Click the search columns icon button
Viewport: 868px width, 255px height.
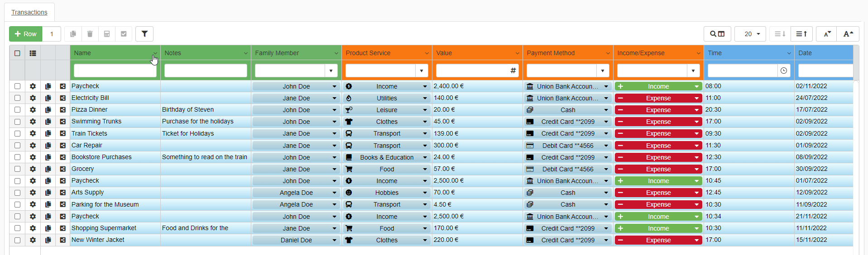point(717,34)
